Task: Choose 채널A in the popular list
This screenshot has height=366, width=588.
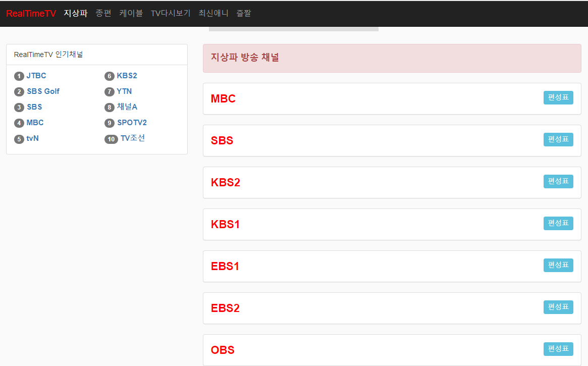Action: [127, 107]
